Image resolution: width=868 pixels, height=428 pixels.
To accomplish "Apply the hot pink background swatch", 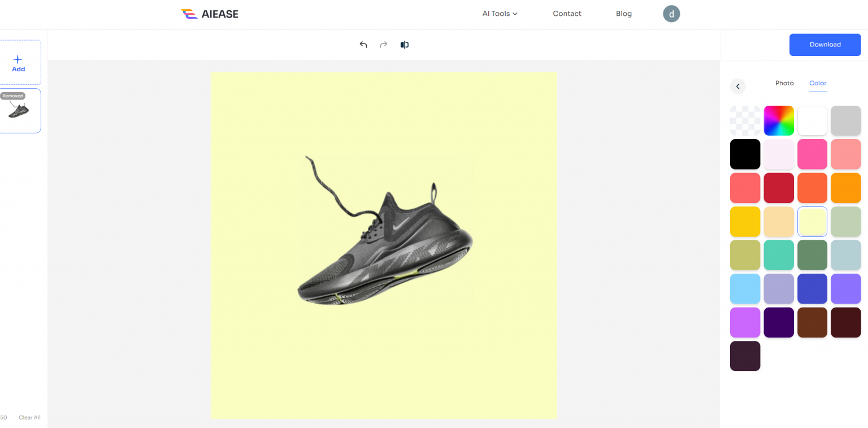I will [812, 154].
